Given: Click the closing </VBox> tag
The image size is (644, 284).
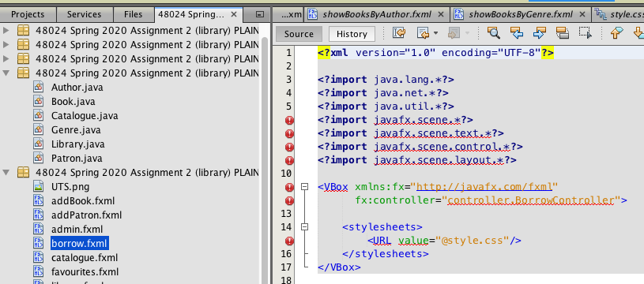Looking at the screenshot, I should (339, 267).
